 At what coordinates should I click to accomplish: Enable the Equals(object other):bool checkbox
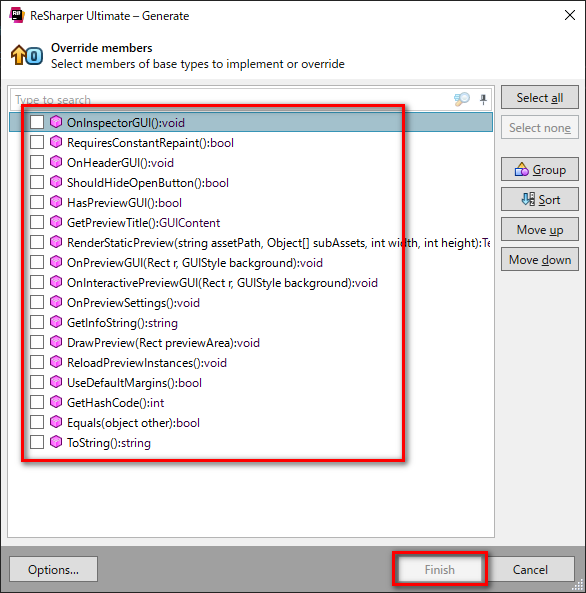[x=37, y=422]
